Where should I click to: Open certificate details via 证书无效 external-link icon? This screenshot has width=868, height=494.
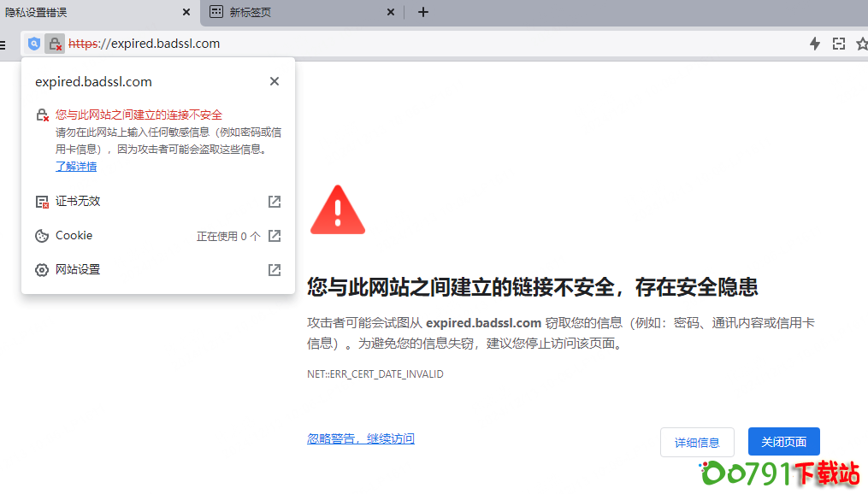(275, 202)
